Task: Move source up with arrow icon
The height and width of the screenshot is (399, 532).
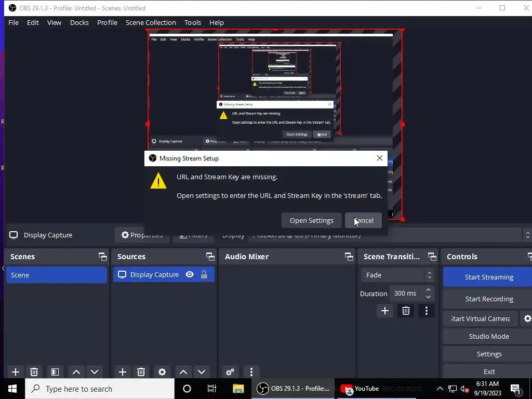Action: [x=183, y=372]
